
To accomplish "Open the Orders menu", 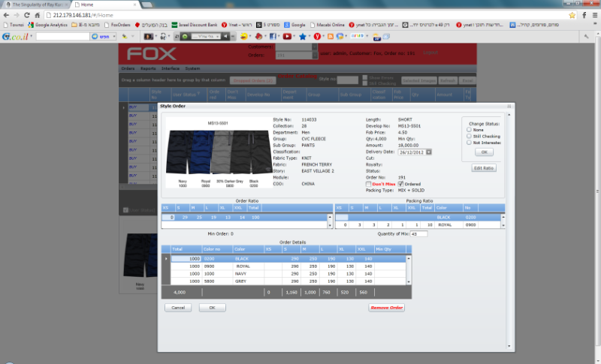I will (x=128, y=68).
